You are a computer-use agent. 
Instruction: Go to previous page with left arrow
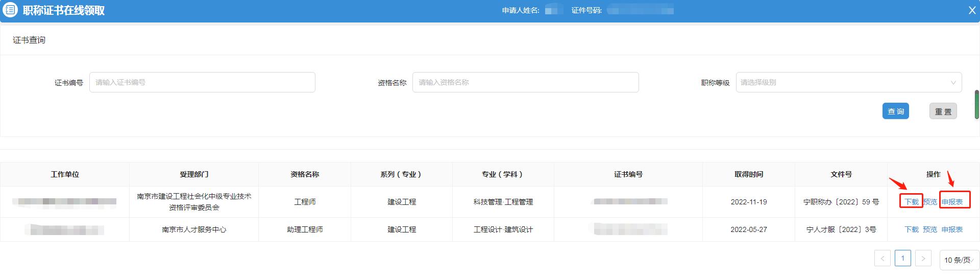point(882,259)
